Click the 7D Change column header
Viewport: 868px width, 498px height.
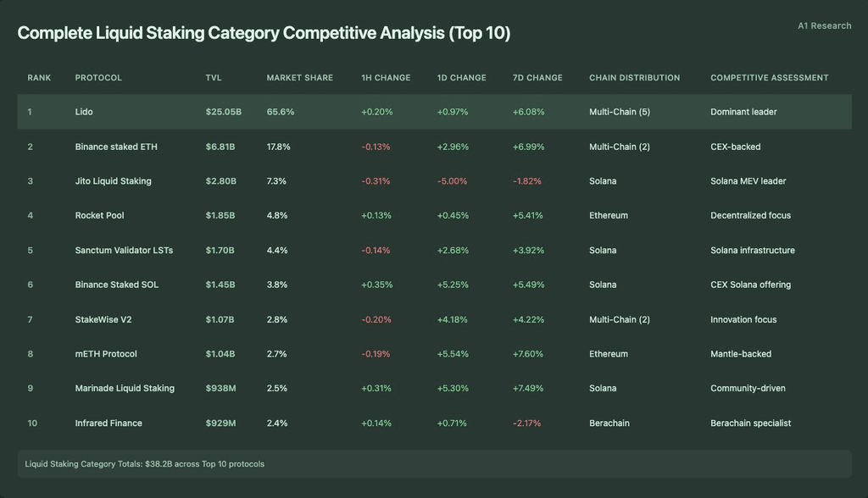coord(537,78)
